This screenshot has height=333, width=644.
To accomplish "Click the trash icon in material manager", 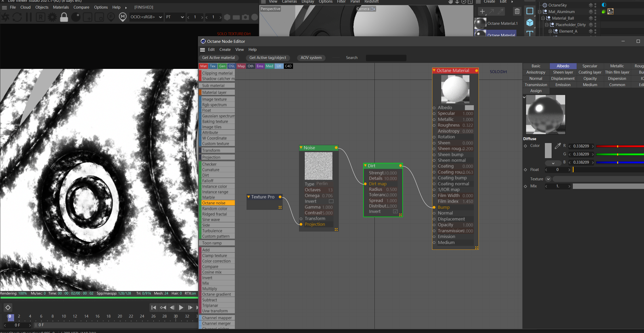I will coord(517,11).
